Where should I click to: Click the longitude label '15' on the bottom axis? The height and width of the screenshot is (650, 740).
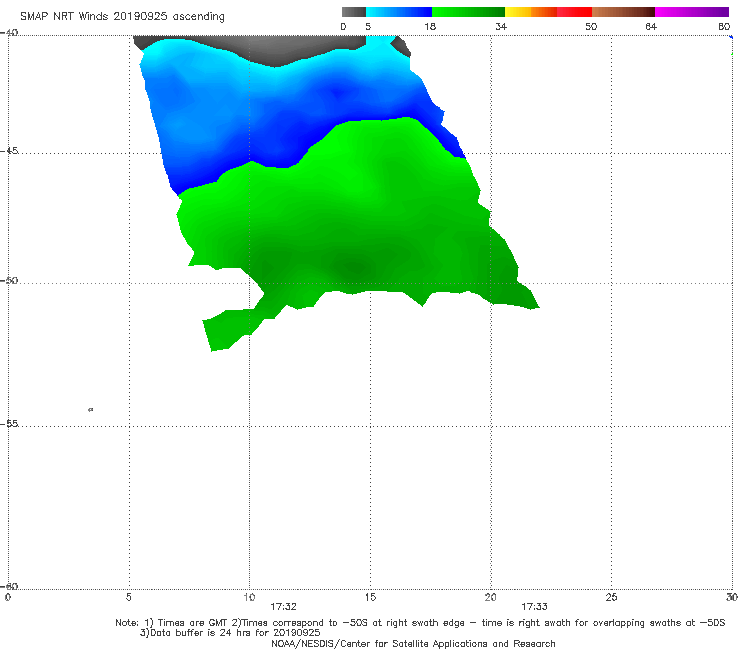pyautogui.click(x=370, y=597)
